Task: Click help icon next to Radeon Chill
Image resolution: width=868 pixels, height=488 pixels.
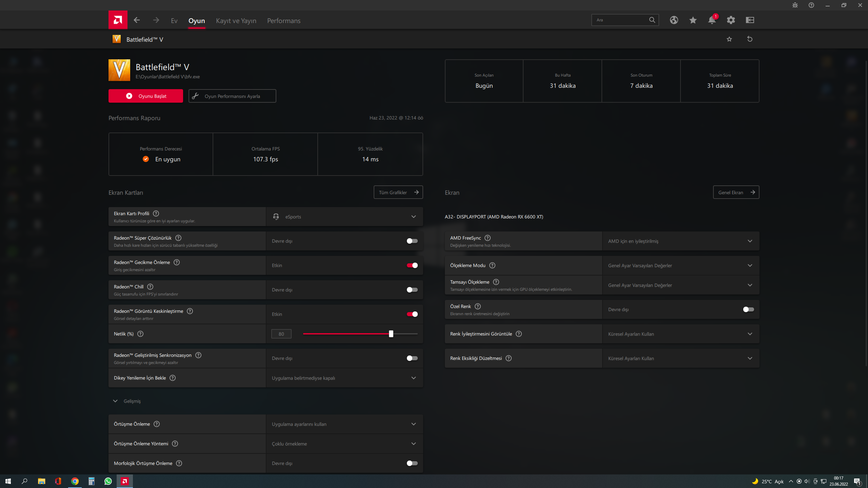Action: point(150,287)
